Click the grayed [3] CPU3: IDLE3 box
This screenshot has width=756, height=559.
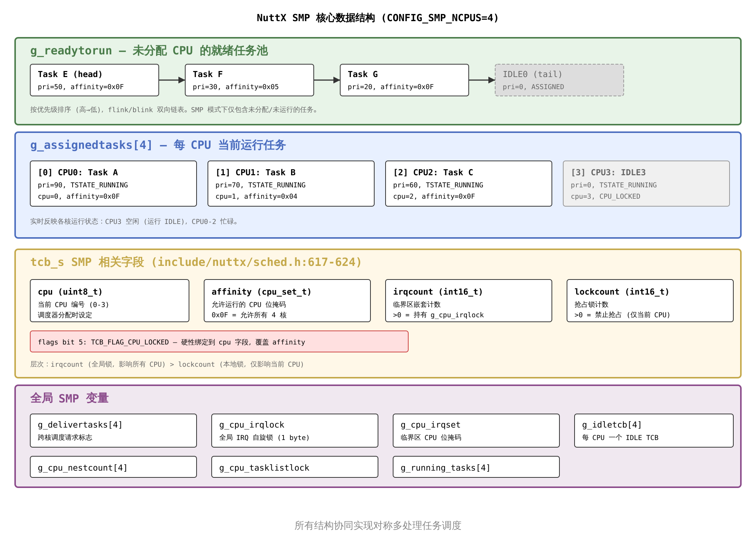646,184
